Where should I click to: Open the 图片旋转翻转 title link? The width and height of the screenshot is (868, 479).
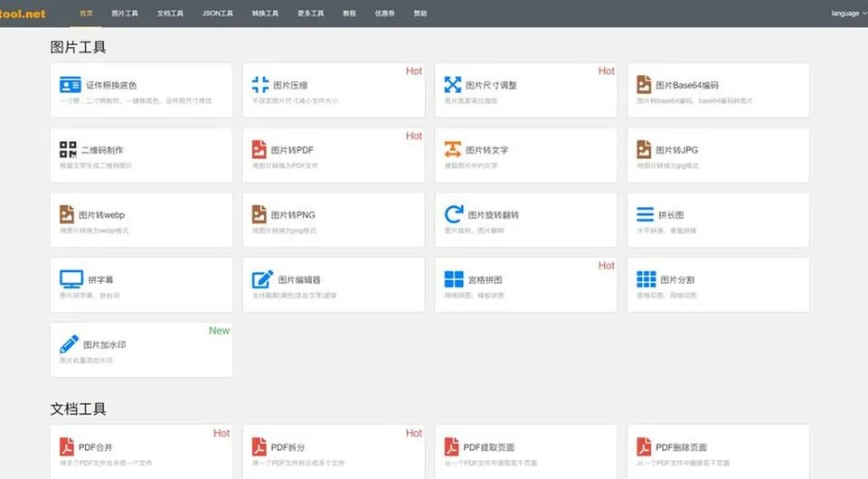pyautogui.click(x=494, y=214)
